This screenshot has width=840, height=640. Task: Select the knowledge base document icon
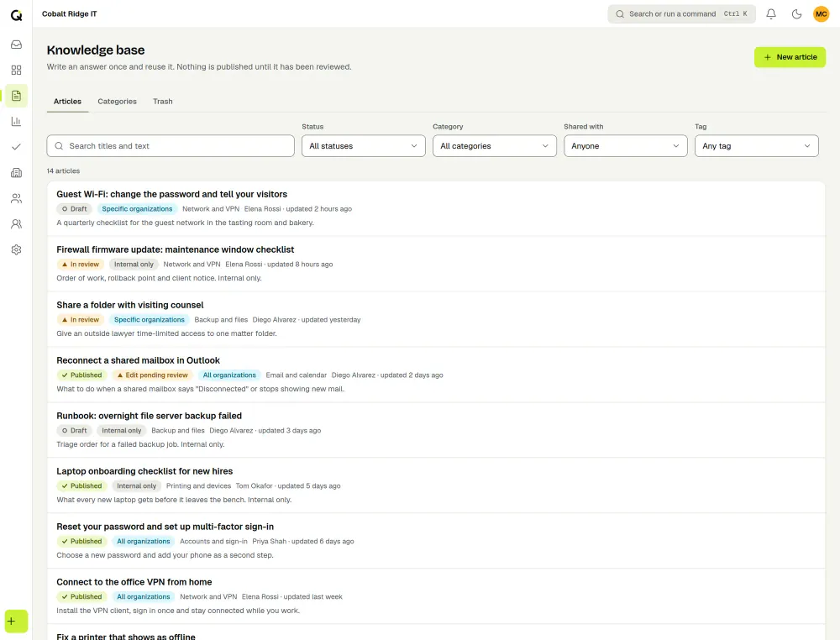click(x=16, y=96)
